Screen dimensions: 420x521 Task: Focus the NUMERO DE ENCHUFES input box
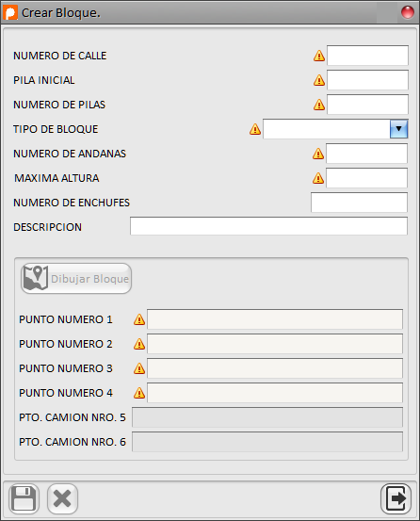click(359, 203)
